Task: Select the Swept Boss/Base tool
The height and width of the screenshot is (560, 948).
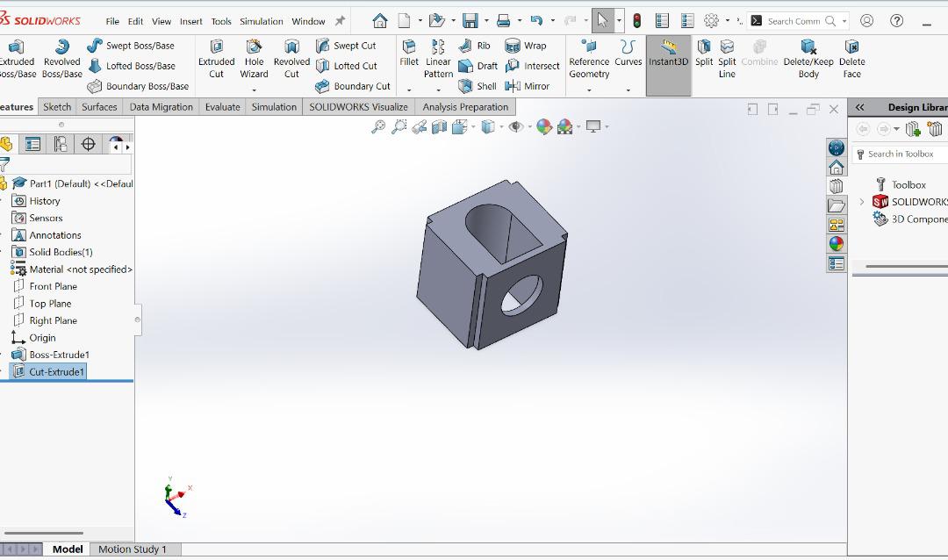Action: point(131,46)
